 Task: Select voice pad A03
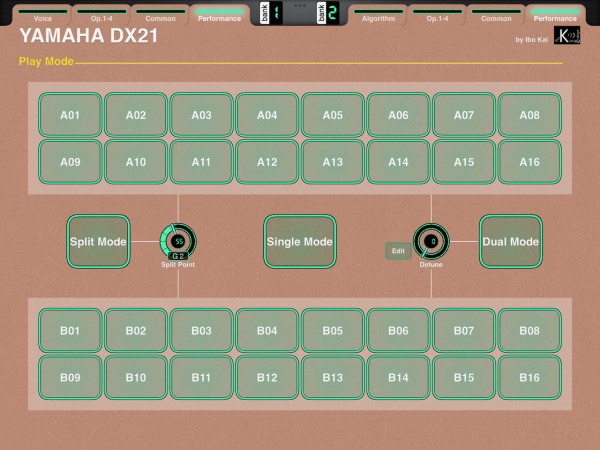(201, 115)
